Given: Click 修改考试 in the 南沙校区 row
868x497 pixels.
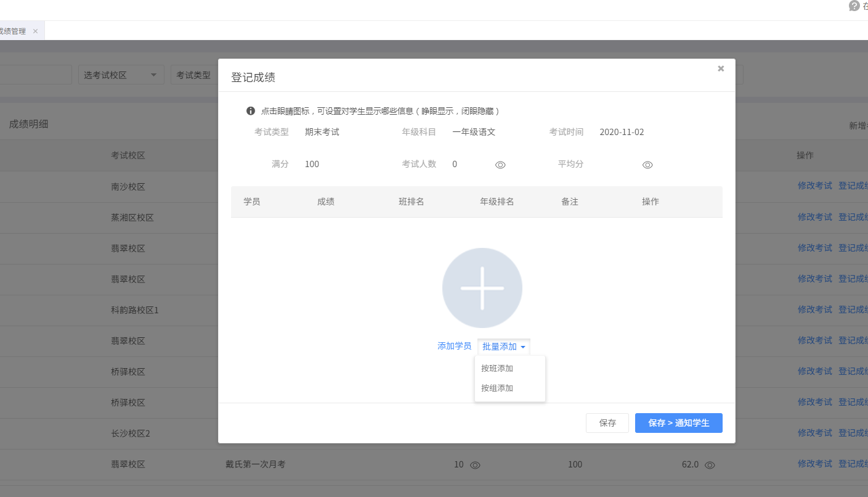Looking at the screenshot, I should (814, 186).
